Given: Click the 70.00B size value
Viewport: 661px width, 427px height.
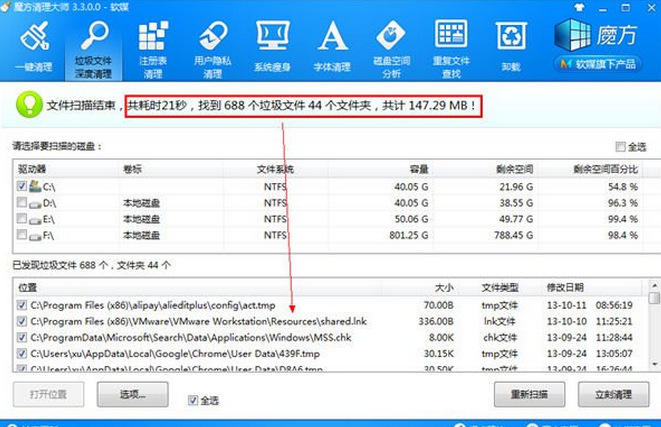Looking at the screenshot, I should click(x=438, y=305).
